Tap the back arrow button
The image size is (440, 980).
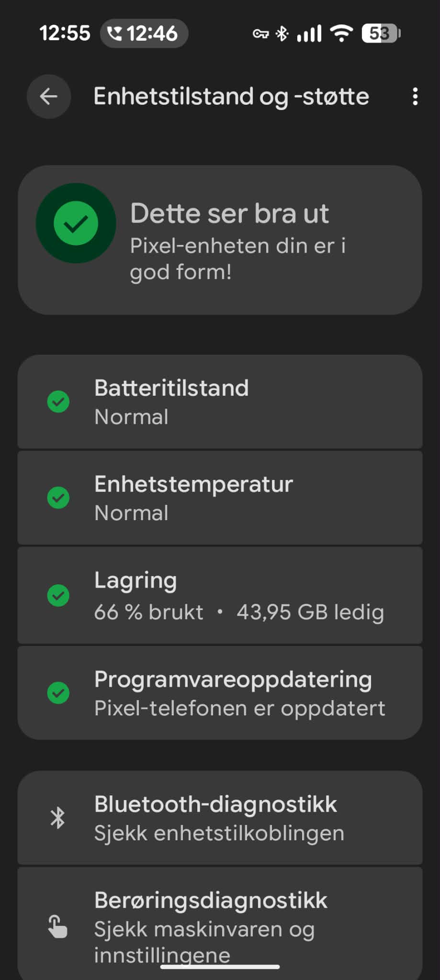click(x=49, y=97)
